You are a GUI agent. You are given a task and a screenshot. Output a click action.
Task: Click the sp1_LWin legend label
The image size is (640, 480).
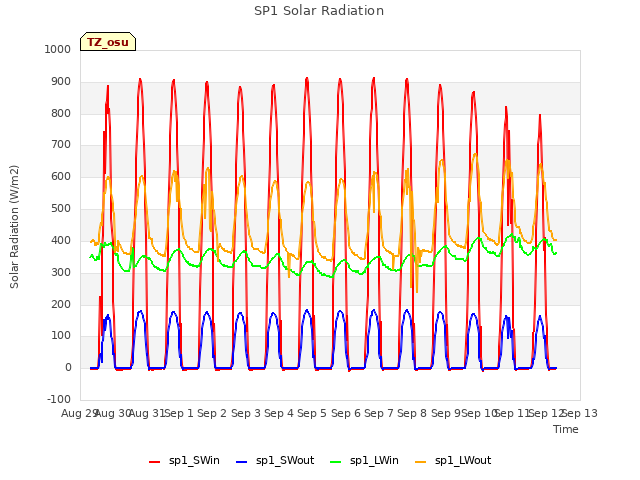click(x=374, y=460)
